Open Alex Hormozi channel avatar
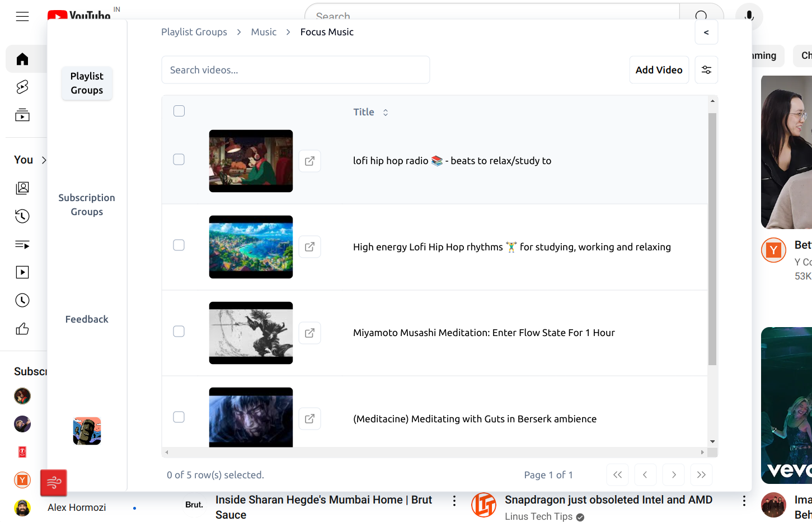 pos(22,508)
